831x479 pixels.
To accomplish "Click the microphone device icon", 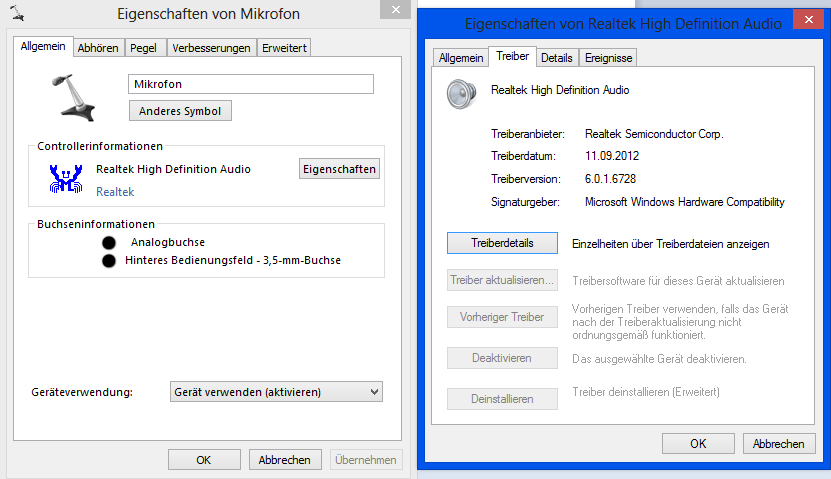I will 74,97.
